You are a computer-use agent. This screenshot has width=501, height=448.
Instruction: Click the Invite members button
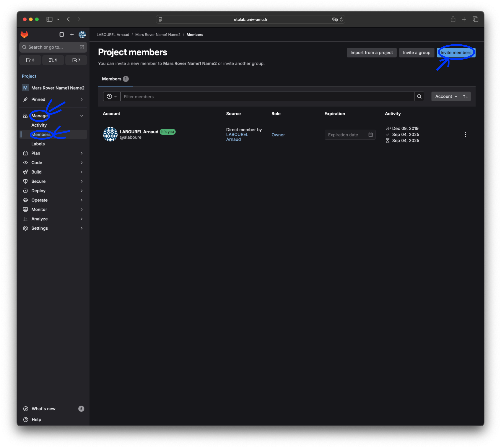pyautogui.click(x=456, y=53)
